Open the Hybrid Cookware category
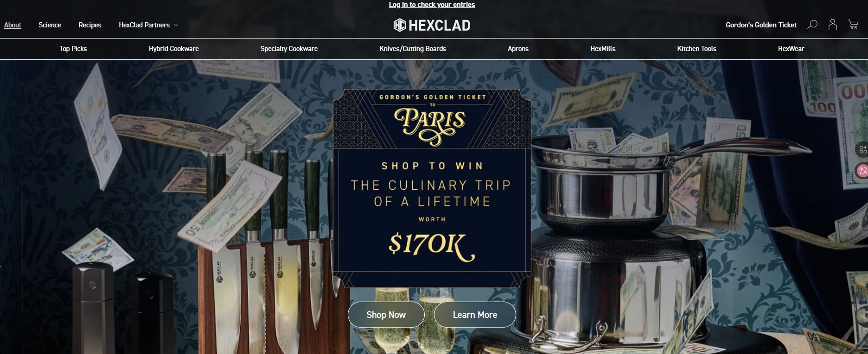Screen dimensions: 868x354 [173, 49]
